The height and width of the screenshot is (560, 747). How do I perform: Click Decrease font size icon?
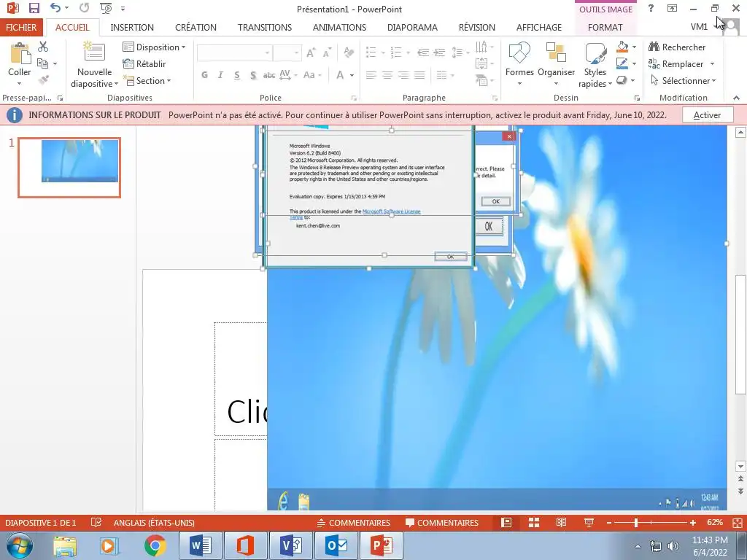(327, 52)
